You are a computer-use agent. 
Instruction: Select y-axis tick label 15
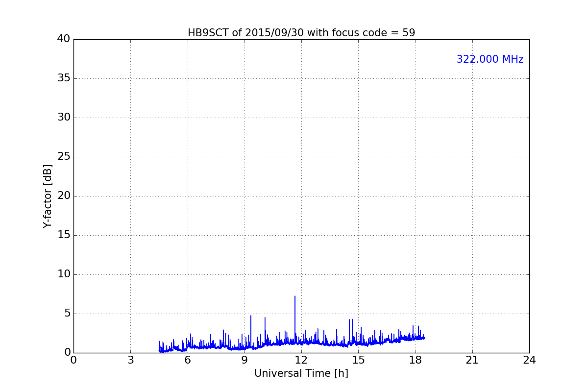(64, 235)
